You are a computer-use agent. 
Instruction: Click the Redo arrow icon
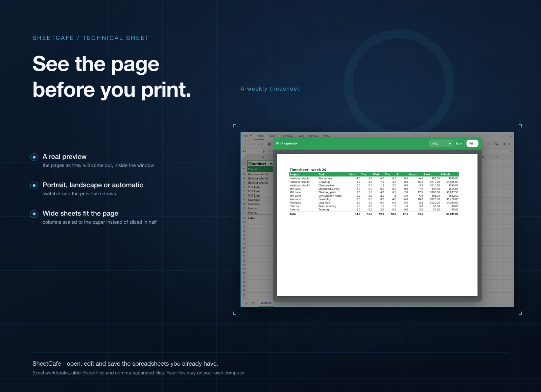[261, 144]
